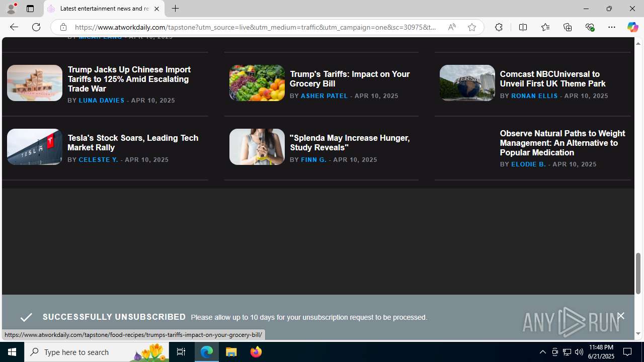Viewport: 644px width, 362px height.
Task: Open Trump's Tariffs grocery bill article
Action: (350, 79)
